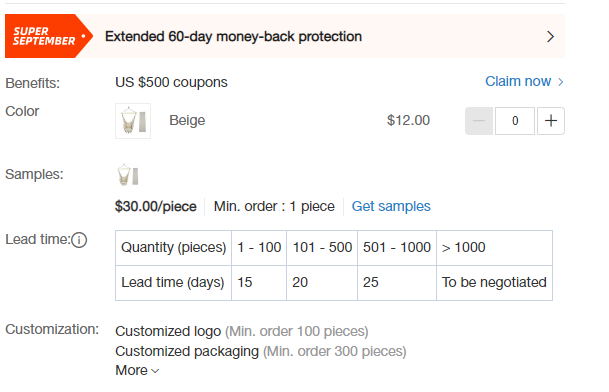The width and height of the screenshot is (609, 392).
Task: Click the plus icon to increase quantity
Action: coord(551,121)
